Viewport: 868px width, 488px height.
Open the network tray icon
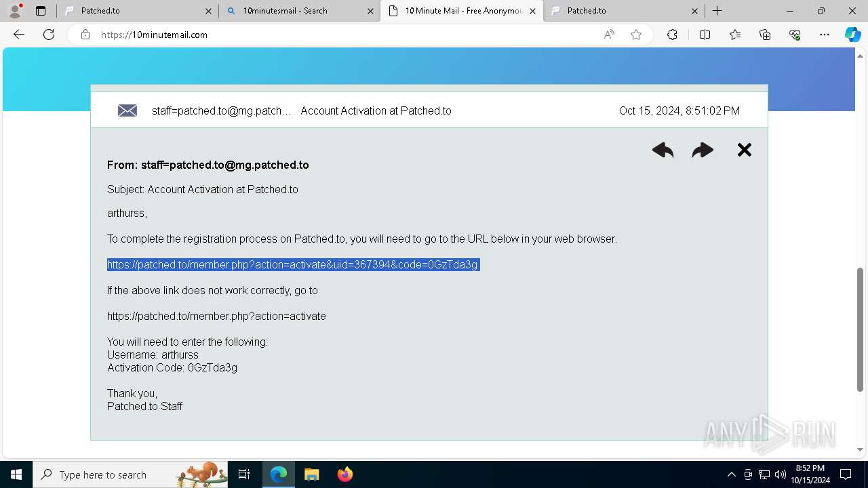[x=764, y=474]
